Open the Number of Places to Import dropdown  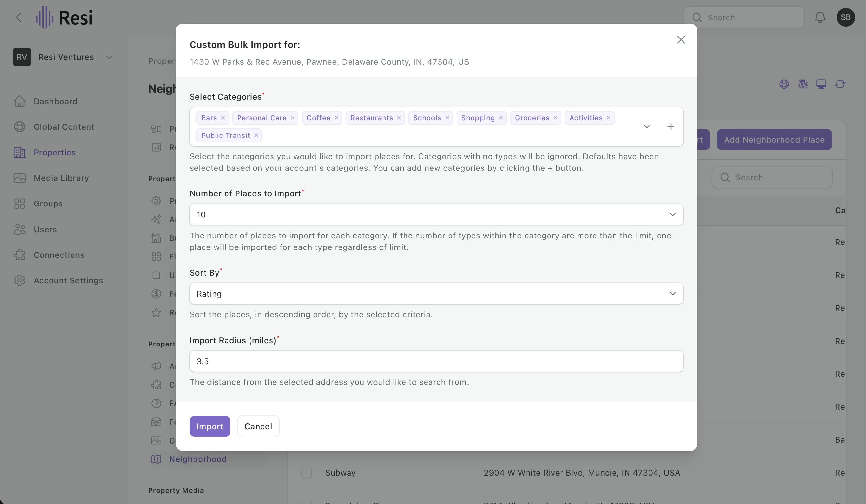point(437,214)
